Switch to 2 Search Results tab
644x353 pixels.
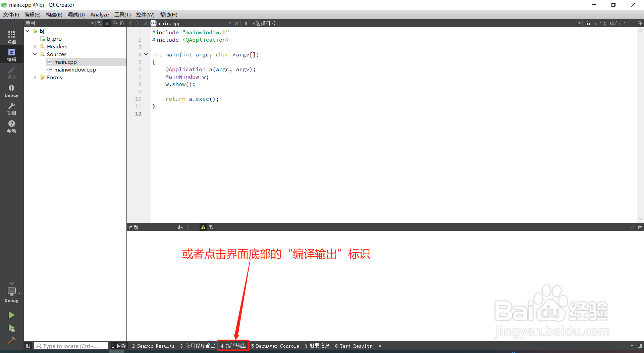click(x=153, y=346)
